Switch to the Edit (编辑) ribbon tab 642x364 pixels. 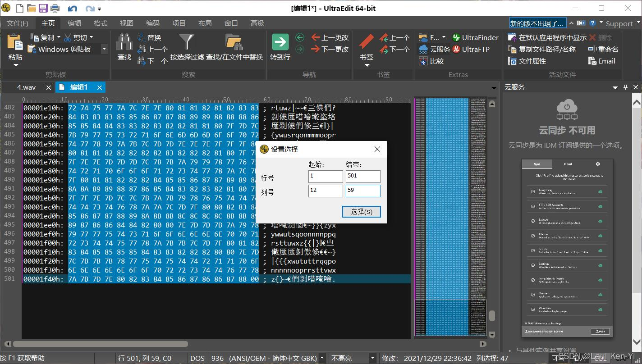coord(74,23)
